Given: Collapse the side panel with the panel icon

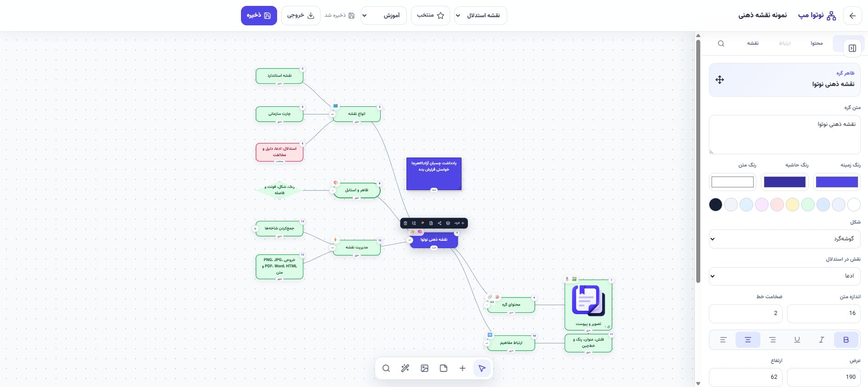Looking at the screenshot, I should (x=852, y=48).
